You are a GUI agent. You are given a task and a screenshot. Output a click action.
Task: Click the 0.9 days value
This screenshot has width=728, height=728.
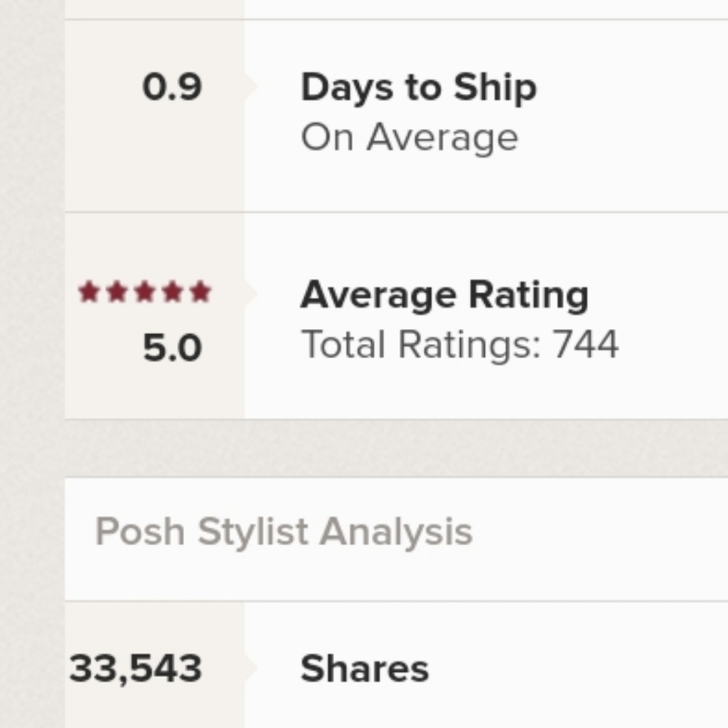coord(172,88)
